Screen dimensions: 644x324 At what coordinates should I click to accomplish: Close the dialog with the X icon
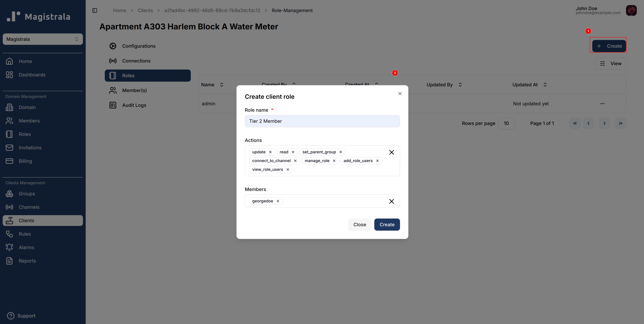pos(400,94)
